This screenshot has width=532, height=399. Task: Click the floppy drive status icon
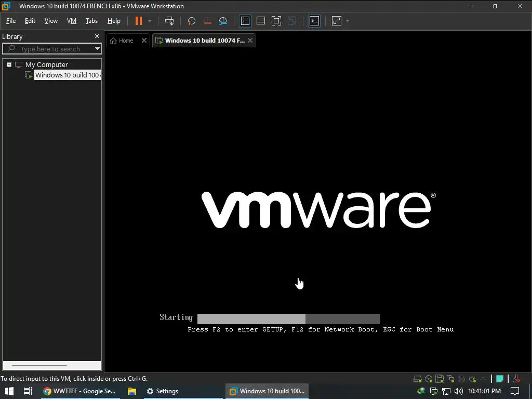(x=440, y=379)
